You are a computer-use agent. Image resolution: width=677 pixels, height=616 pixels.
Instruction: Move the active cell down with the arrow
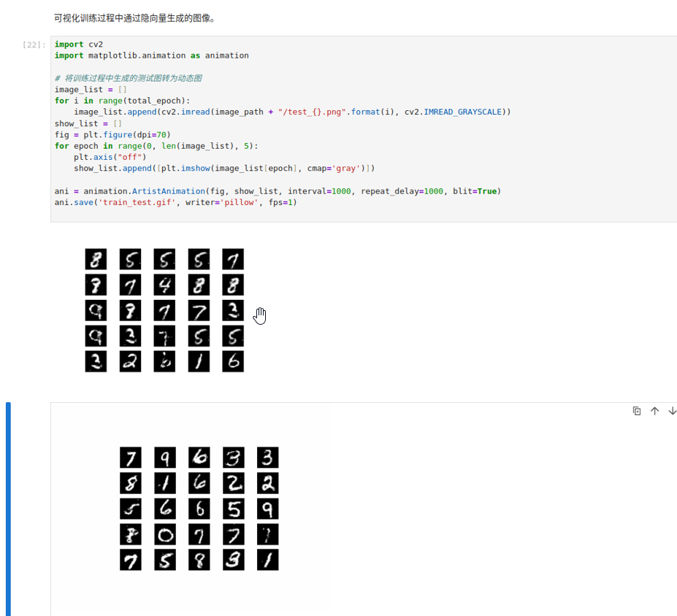[x=672, y=411]
